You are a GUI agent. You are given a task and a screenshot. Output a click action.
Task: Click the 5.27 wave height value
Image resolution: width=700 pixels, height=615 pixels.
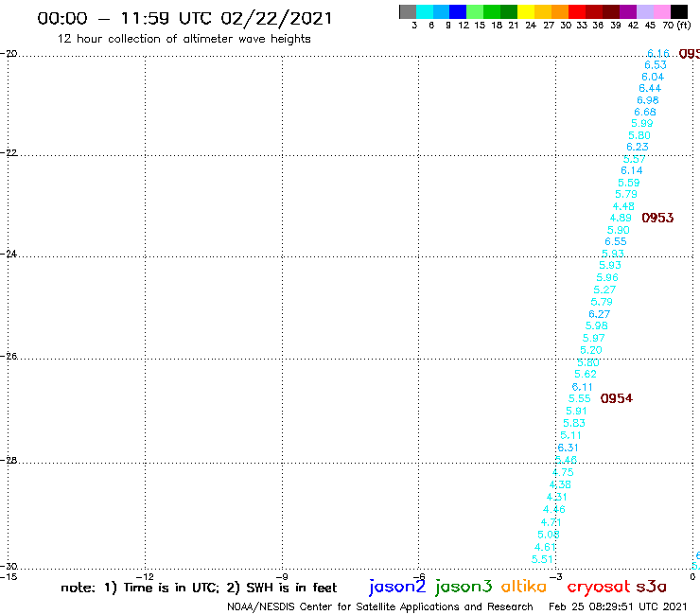pos(604,290)
